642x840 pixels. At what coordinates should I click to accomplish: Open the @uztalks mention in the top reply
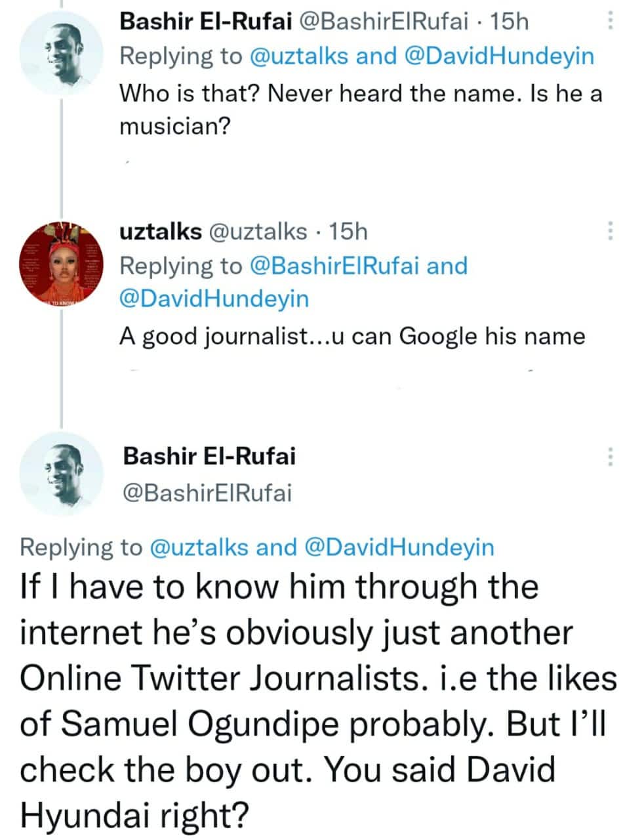pyautogui.click(x=298, y=56)
